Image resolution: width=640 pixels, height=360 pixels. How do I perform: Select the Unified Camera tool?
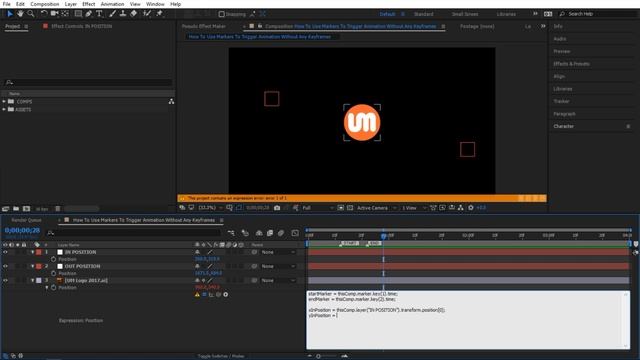(x=54, y=14)
